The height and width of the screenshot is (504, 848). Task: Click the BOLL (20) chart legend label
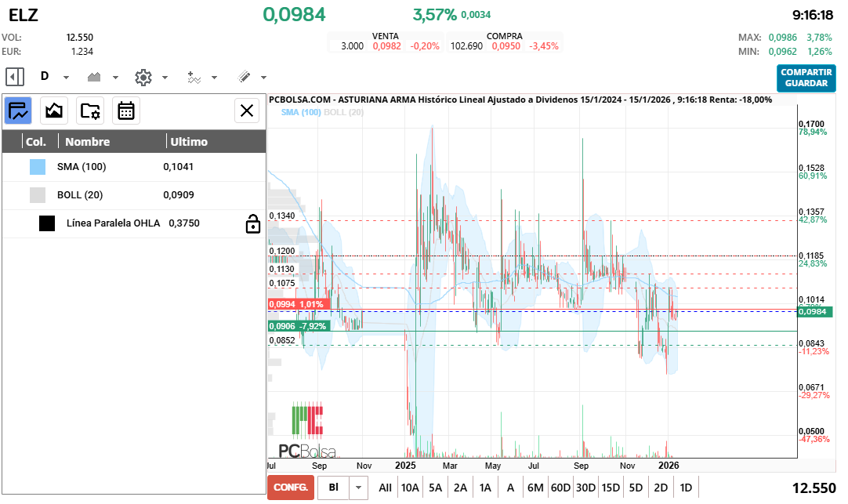pos(343,112)
